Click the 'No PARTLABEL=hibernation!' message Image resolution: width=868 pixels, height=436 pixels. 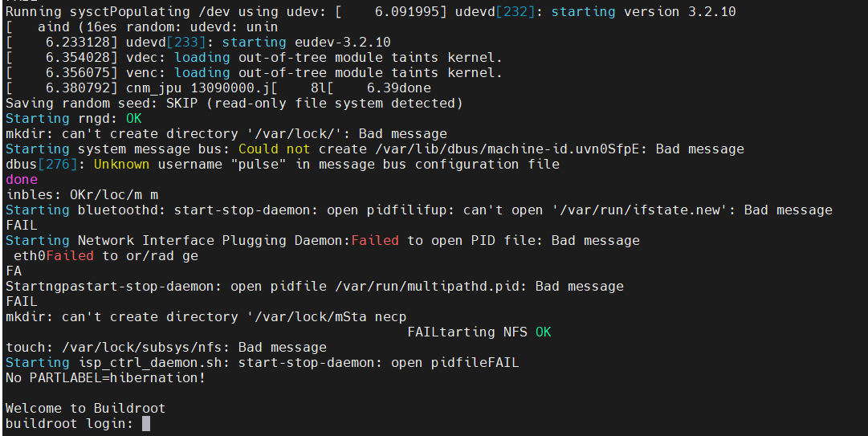pyautogui.click(x=106, y=378)
